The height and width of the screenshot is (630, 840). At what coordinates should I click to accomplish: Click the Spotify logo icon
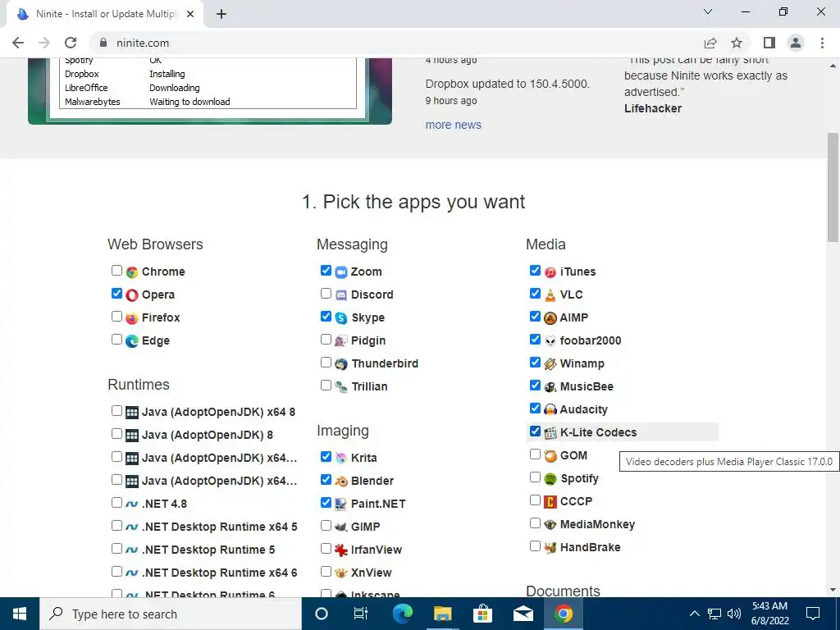550,479
